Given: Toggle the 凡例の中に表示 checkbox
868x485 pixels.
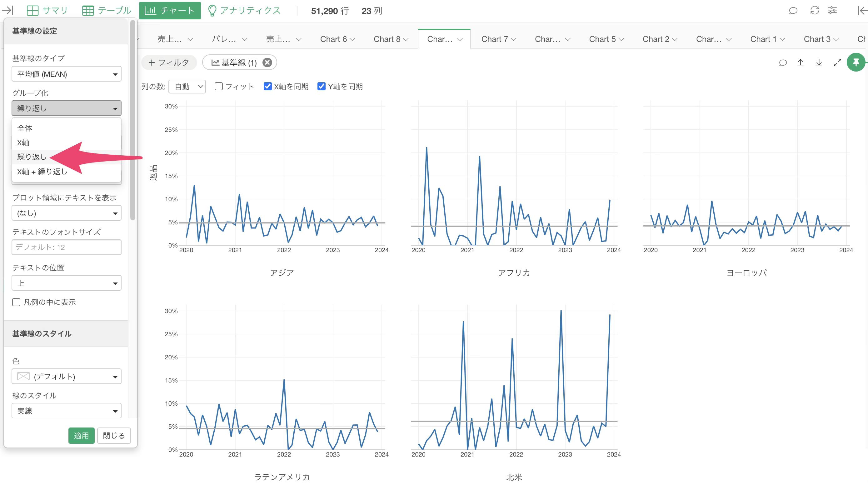Looking at the screenshot, I should (x=16, y=302).
